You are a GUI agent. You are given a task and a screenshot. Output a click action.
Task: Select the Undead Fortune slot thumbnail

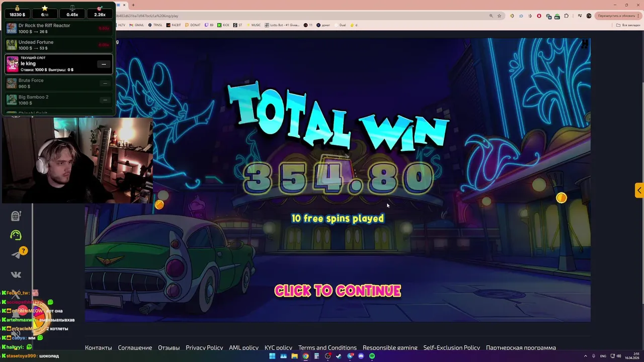12,45
